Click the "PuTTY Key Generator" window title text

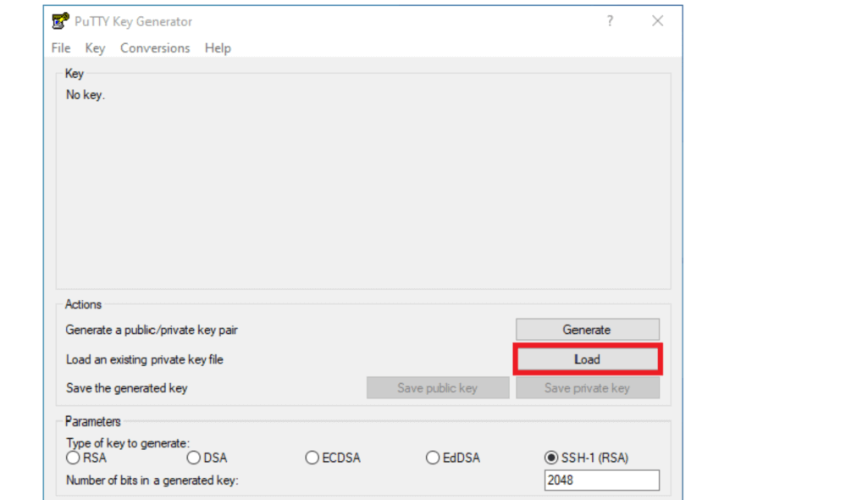134,21
